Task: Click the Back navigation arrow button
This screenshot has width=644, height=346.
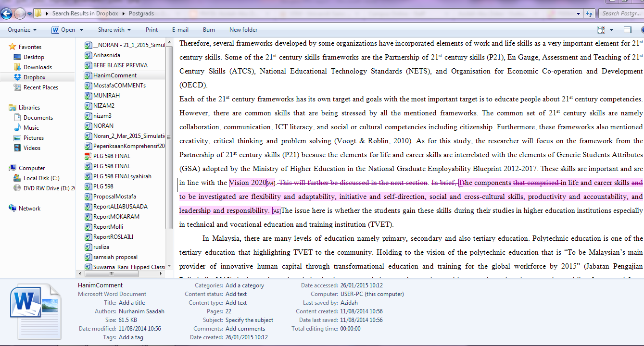Action: pyautogui.click(x=7, y=13)
